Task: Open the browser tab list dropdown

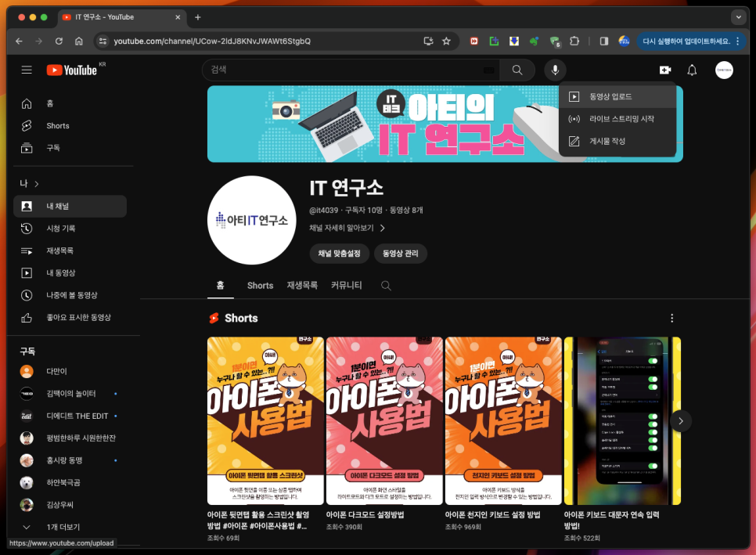Action: point(738,17)
